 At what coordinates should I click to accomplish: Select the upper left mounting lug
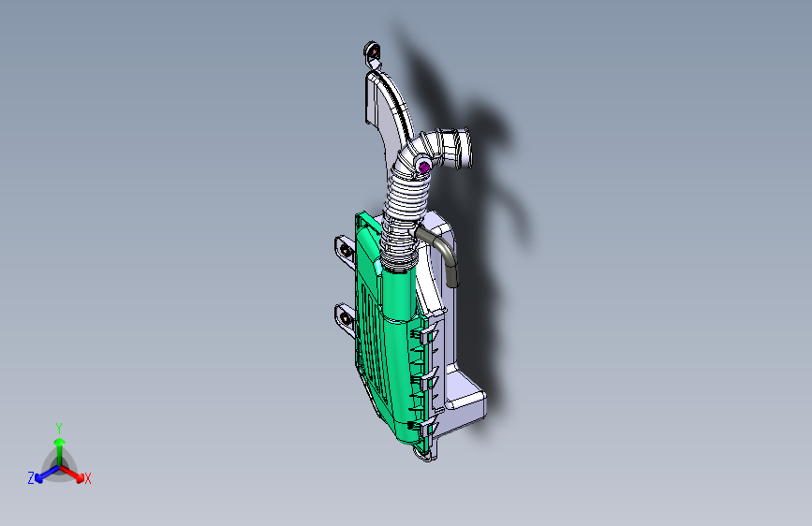(x=345, y=250)
